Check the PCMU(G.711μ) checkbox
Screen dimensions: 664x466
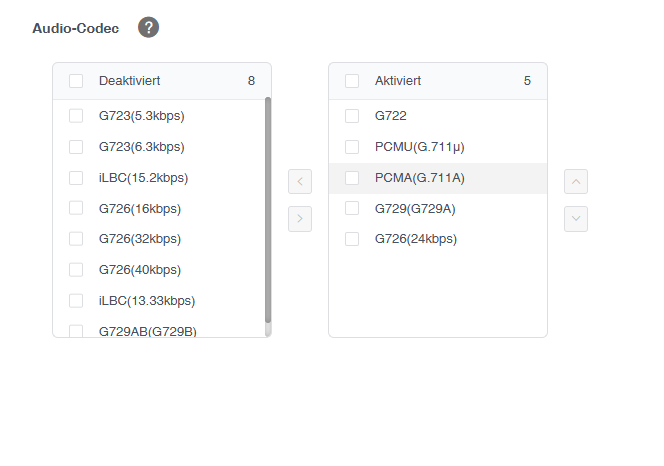pyautogui.click(x=352, y=147)
